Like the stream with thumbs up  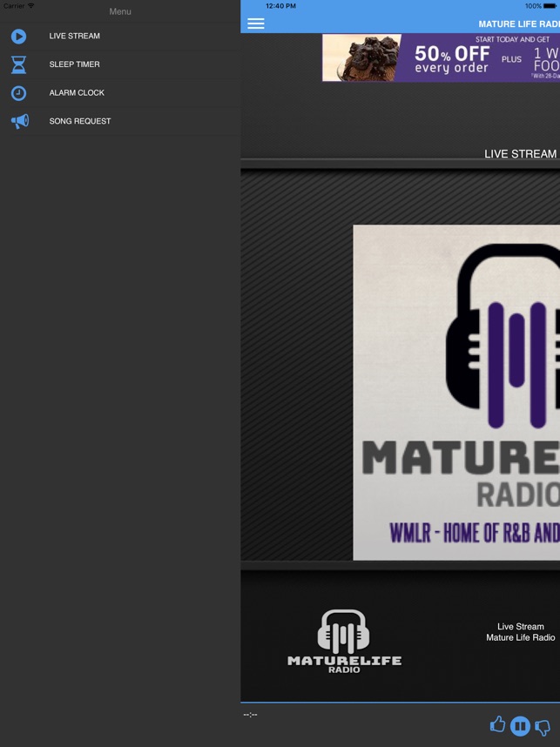tap(497, 724)
